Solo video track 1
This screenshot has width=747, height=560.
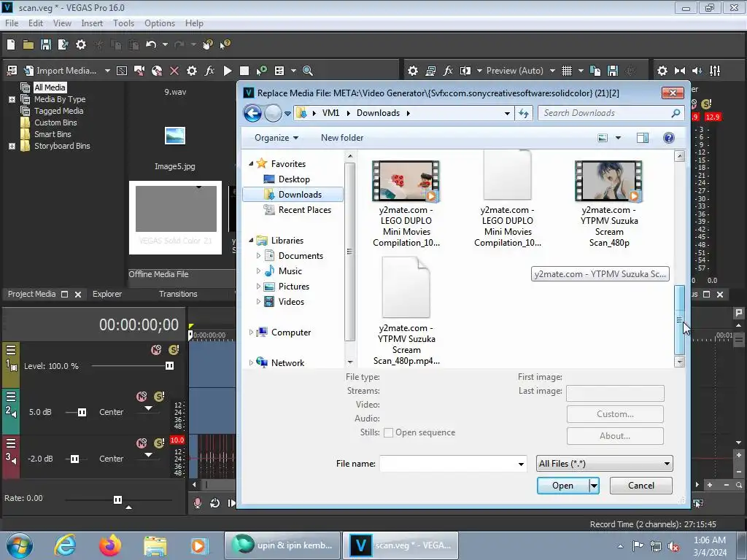[174, 350]
